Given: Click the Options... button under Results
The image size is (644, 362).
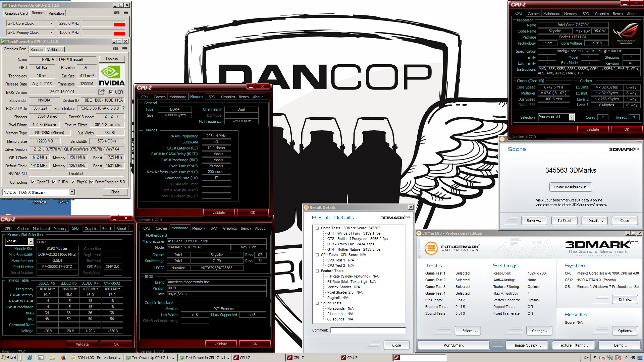Looking at the screenshot, I should 626,331.
